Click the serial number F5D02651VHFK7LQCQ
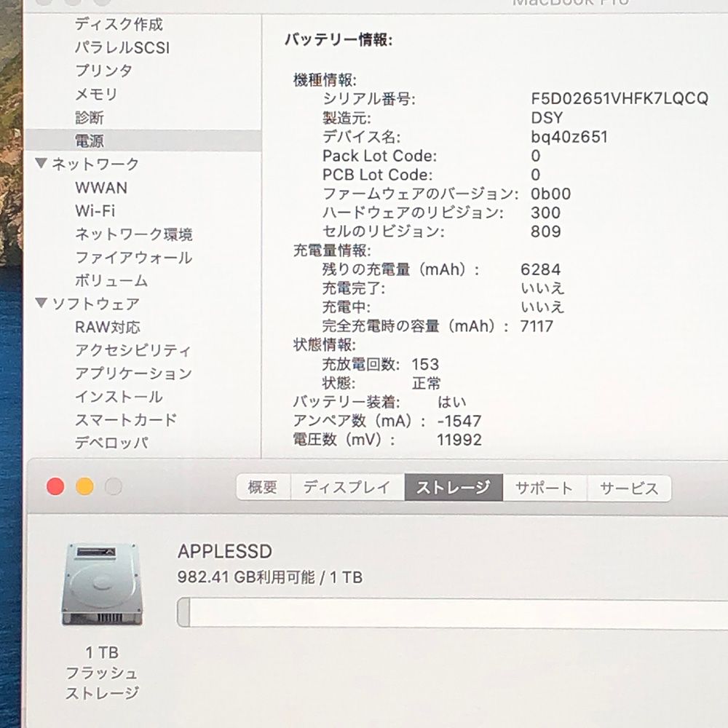The image size is (728, 728). click(620, 98)
